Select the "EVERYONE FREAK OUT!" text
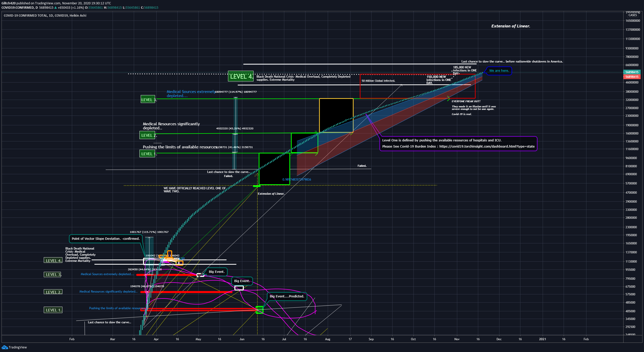The height and width of the screenshot is (352, 644). [x=466, y=101]
